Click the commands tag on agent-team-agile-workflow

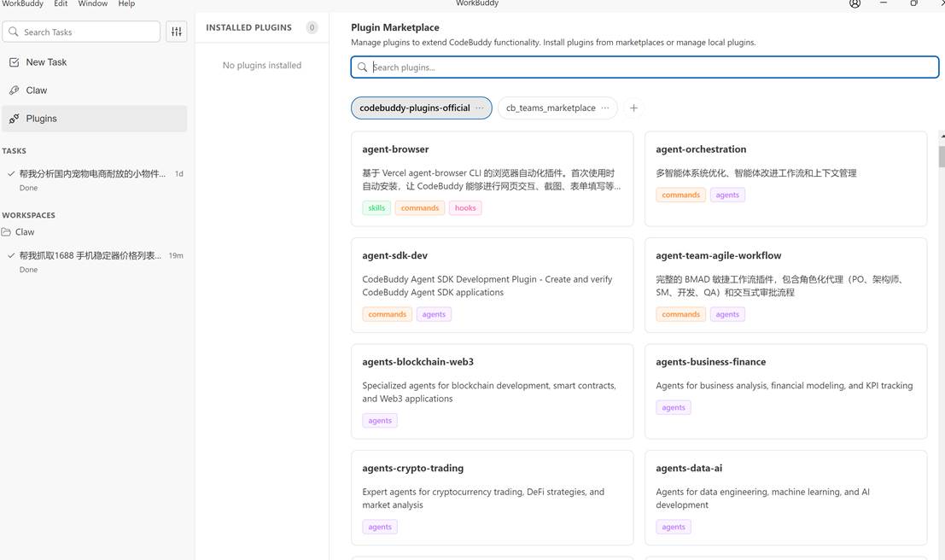(x=681, y=314)
